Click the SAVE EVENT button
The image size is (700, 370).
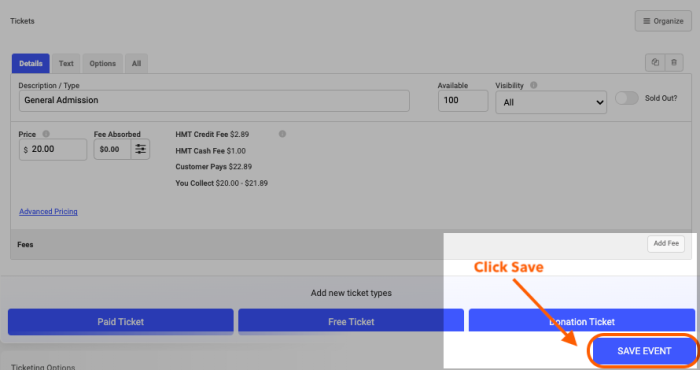[644, 351]
